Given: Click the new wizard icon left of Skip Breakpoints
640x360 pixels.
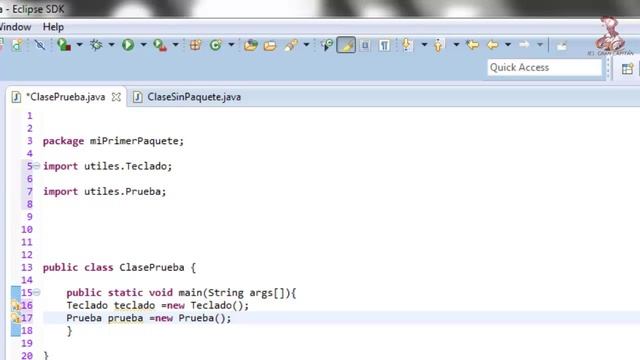Looking at the screenshot, I should [x=17, y=45].
